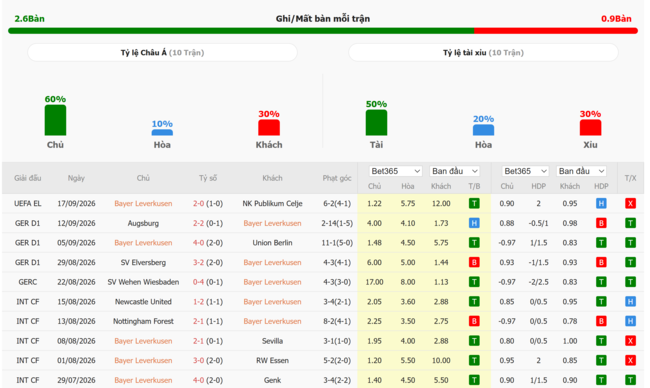
Task: Click the 2-14(1-5) corner stat
Action: [337, 223]
